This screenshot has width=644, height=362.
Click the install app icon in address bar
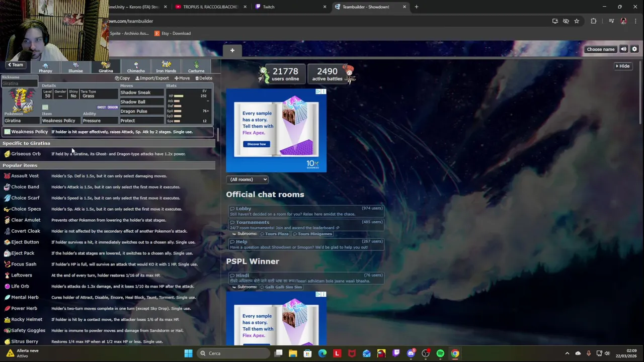pyautogui.click(x=555, y=21)
